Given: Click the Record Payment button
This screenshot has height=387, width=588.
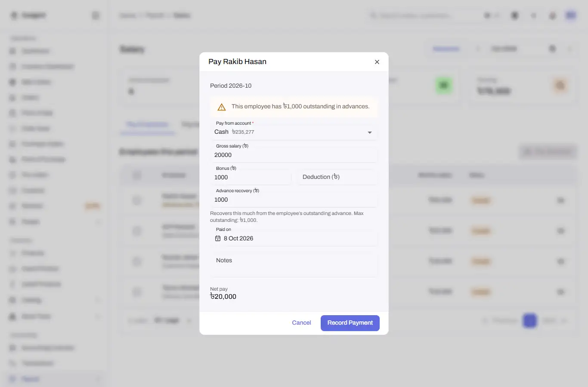Looking at the screenshot, I should [350, 323].
